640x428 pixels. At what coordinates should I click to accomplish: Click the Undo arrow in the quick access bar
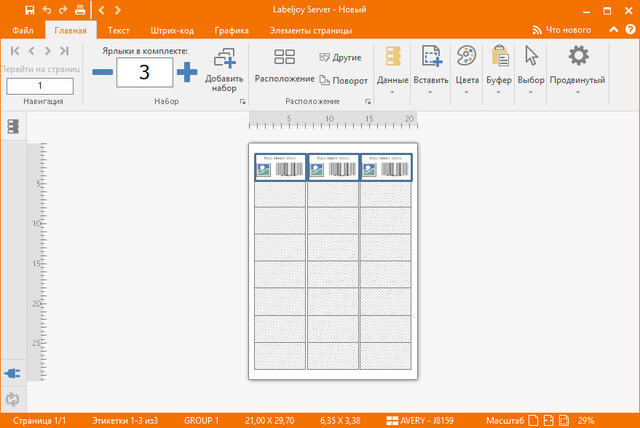coord(46,10)
